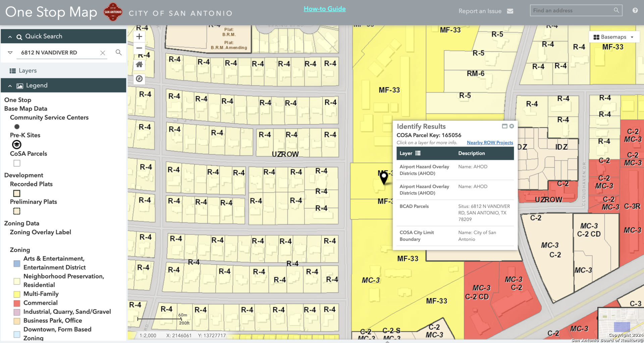Open the quick search options dropdown arrow

[x=10, y=53]
